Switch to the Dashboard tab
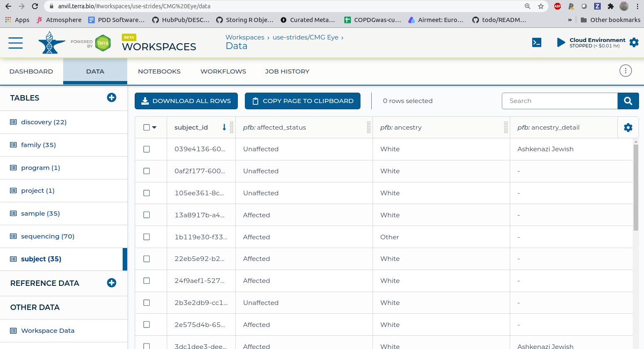644x349 pixels. (x=31, y=71)
